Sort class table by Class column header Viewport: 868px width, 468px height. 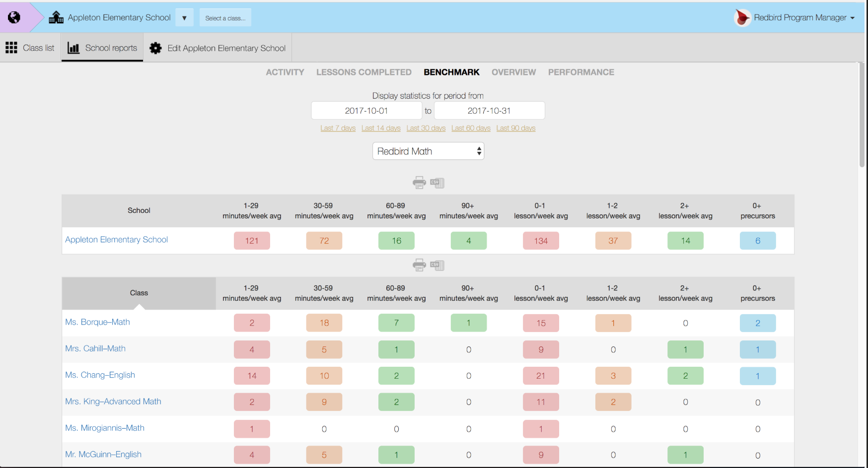tap(139, 293)
